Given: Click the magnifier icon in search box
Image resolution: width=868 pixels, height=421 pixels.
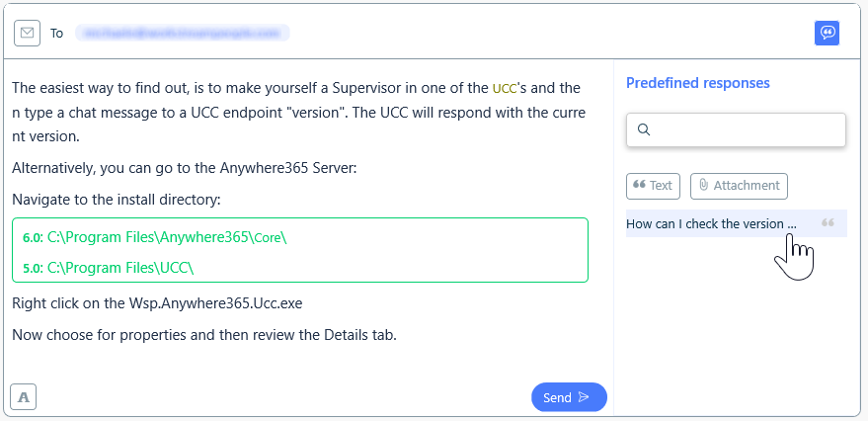Looking at the screenshot, I should click(x=643, y=130).
